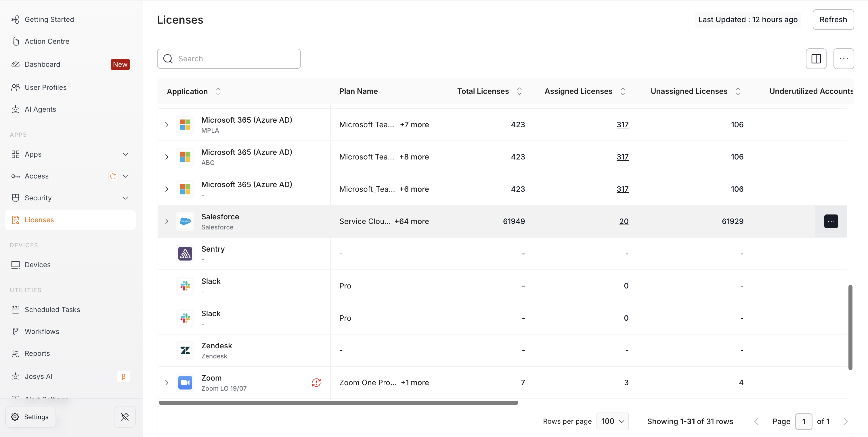Sort by Assigned Licenses column
Image resolution: width=868 pixels, height=437 pixels.
623,91
